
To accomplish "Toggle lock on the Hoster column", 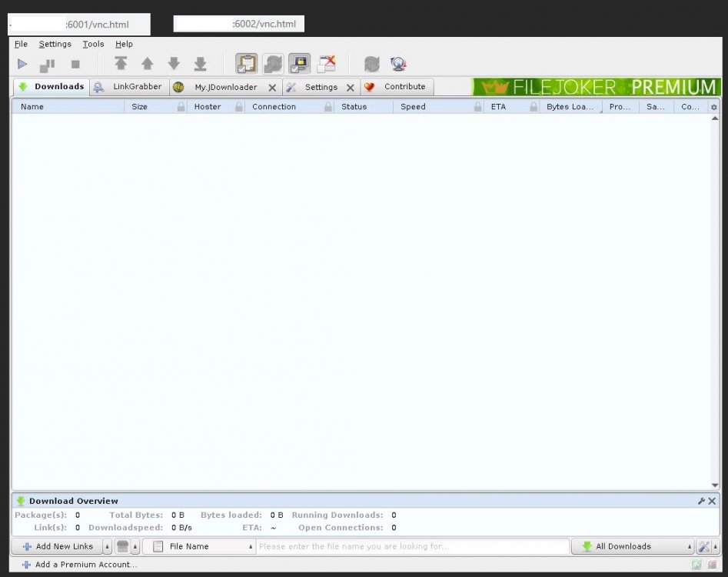I will (238, 107).
